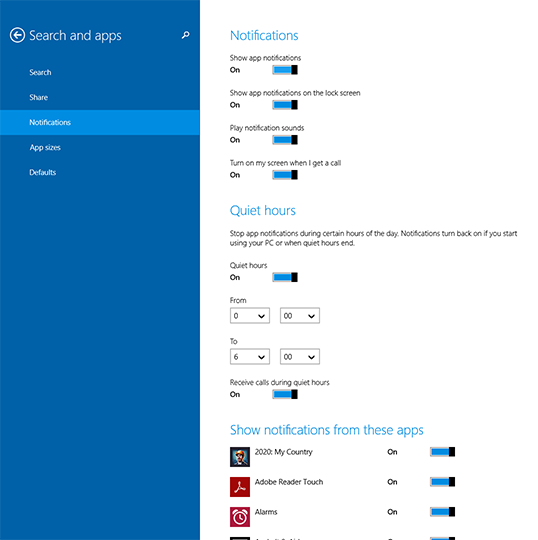538x540 pixels.
Task: Disable app notifications on the lock screen
Action: (x=285, y=105)
